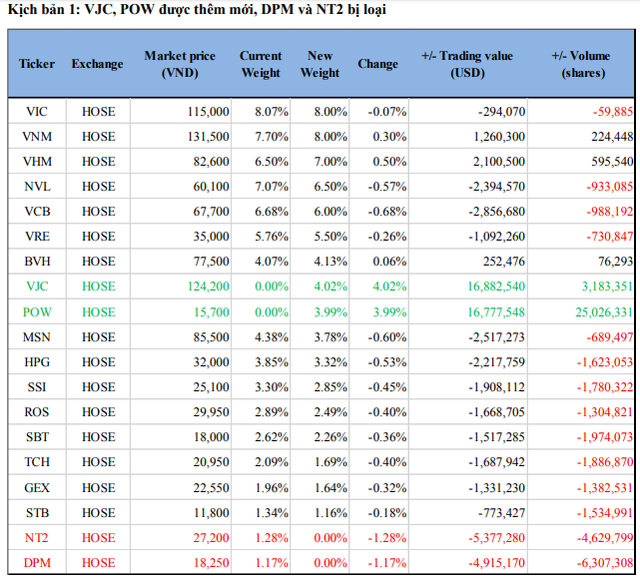Viewport: 640px width, 581px height.
Task: Click VRE new weight 5.50%
Action: 331,236
